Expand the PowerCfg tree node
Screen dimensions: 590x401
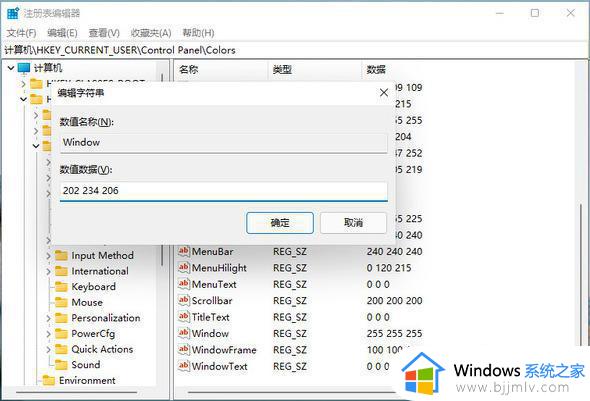[48, 334]
